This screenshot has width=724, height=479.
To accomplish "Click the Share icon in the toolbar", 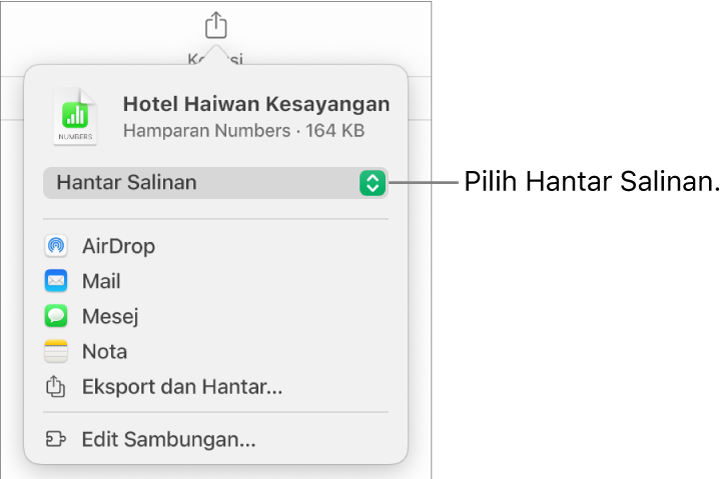I will pyautogui.click(x=216, y=23).
